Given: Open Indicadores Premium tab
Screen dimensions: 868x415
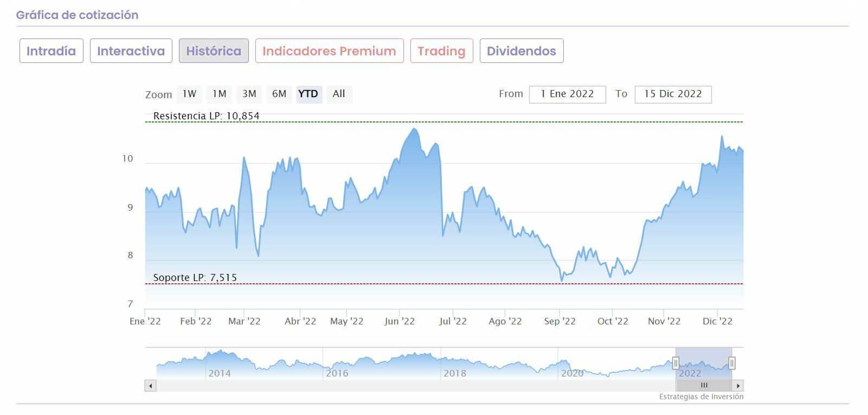Looking at the screenshot, I should click(x=329, y=51).
